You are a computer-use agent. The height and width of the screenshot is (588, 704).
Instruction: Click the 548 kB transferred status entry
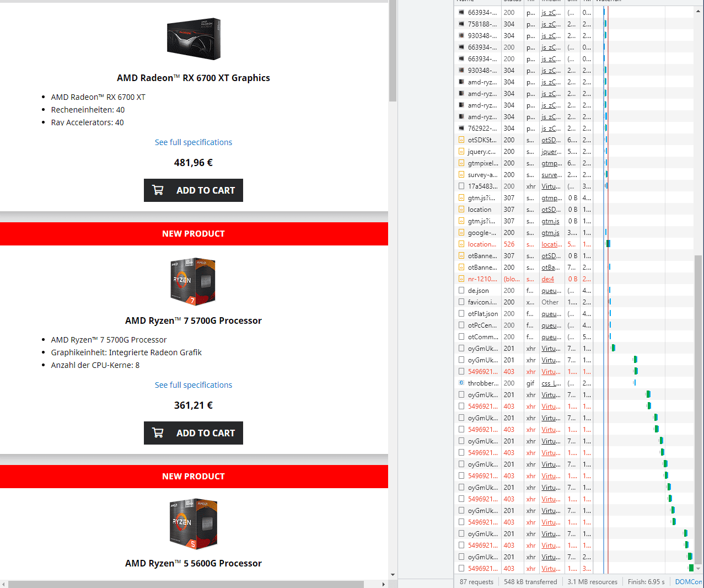tap(530, 582)
